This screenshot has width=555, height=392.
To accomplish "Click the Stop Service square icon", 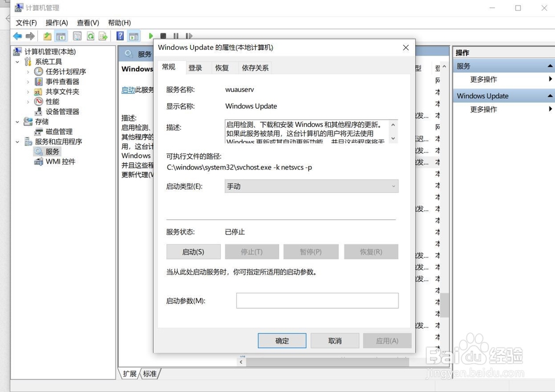I will [x=163, y=36].
